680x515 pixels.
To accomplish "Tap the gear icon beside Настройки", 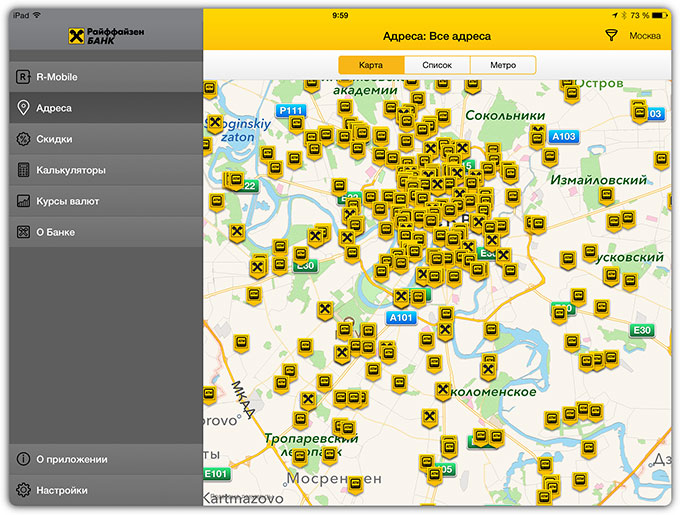I will (x=22, y=490).
